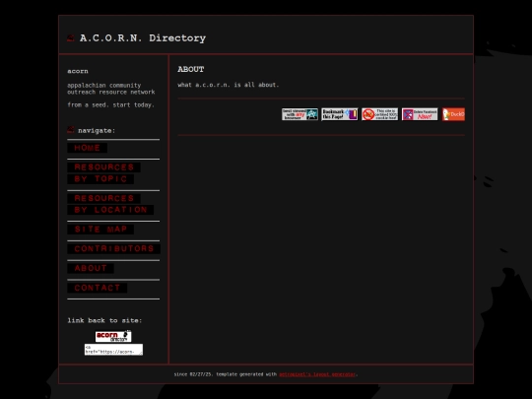The width and height of the screenshot is (532, 399).
Task: Click the acorn directory link-back button image
Action: [x=113, y=336]
